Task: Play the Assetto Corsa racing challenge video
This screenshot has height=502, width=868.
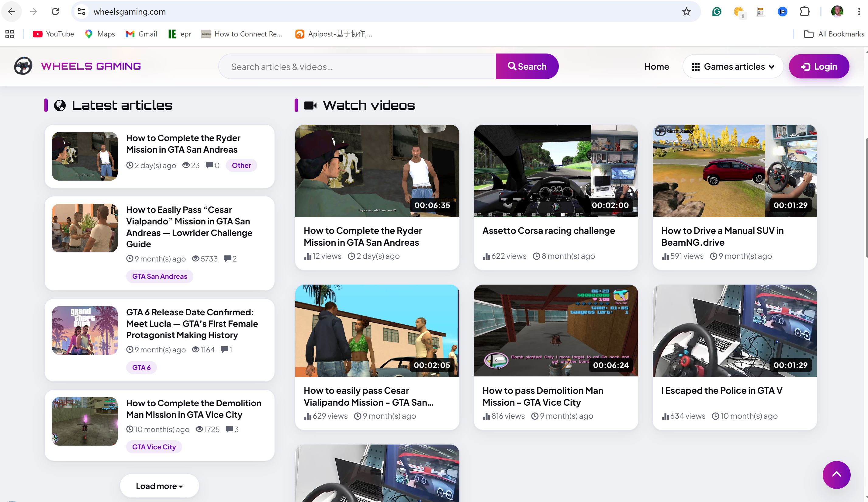Action: tap(556, 171)
